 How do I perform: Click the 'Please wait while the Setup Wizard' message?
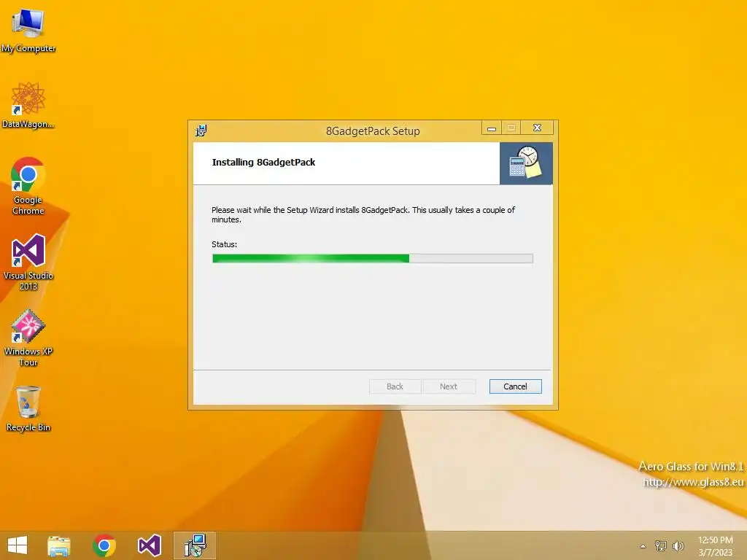363,215
